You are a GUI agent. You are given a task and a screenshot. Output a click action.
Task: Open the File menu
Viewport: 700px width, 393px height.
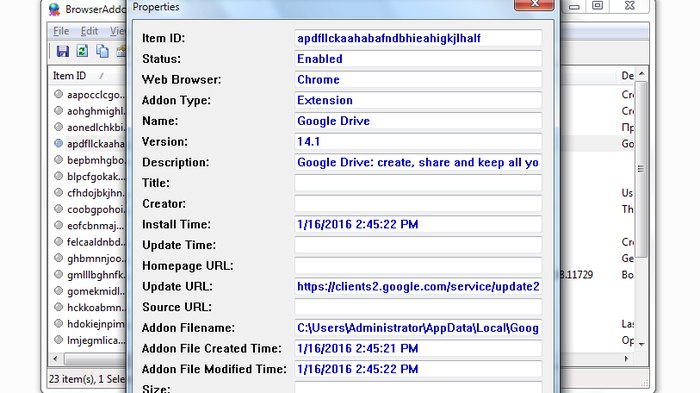tap(61, 31)
